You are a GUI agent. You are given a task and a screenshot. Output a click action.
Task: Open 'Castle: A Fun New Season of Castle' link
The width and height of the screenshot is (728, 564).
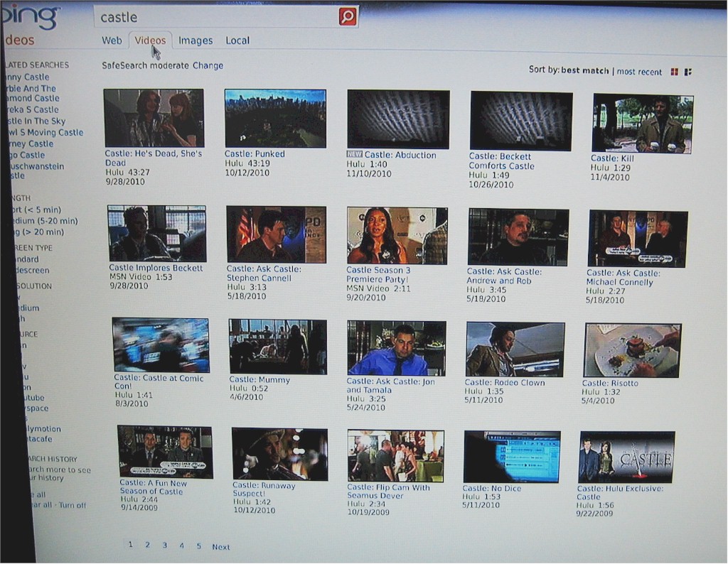click(x=154, y=487)
